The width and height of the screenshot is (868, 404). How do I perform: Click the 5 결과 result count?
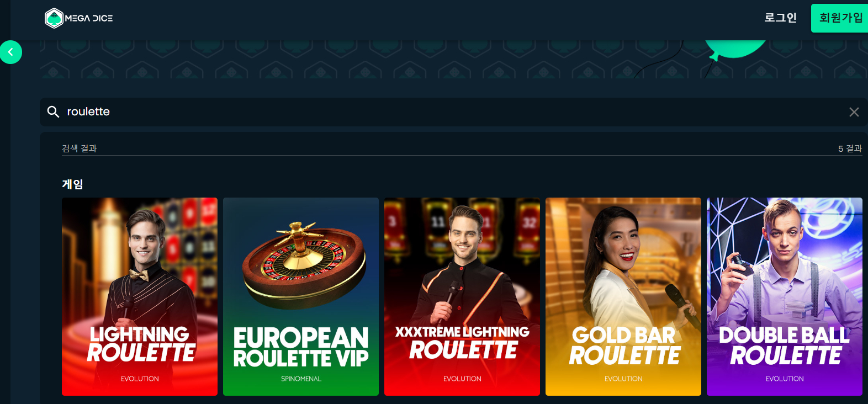coord(850,148)
